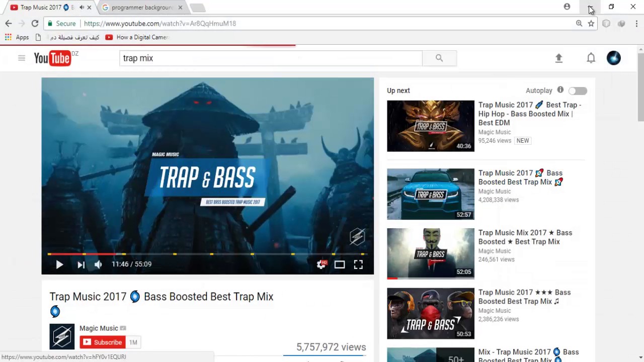Switch to programmer background tab
The image size is (644, 362).
pos(141,8)
